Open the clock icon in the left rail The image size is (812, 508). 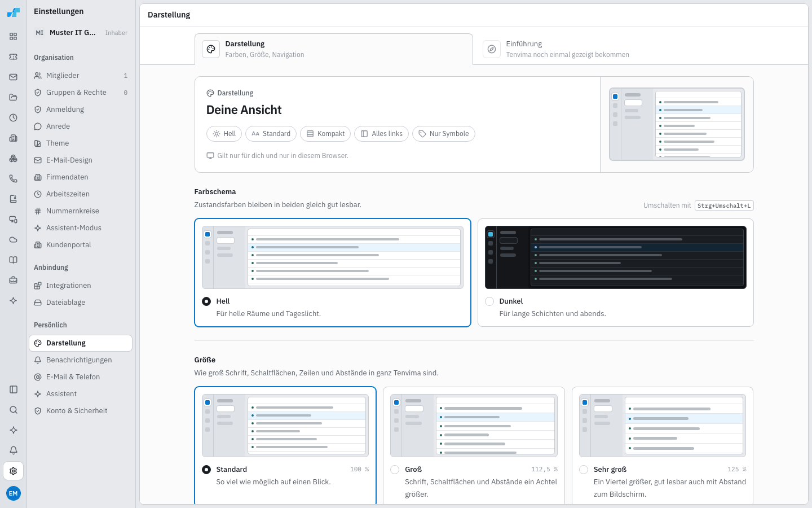[14, 118]
